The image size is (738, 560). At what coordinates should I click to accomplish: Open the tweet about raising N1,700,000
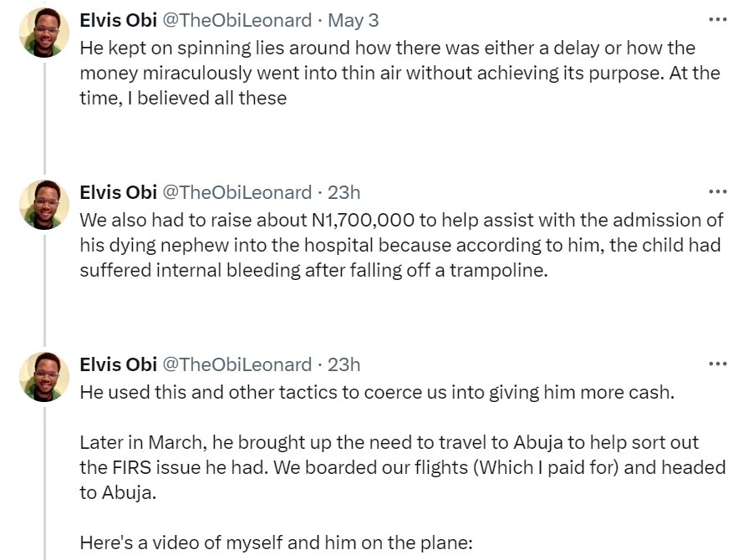pyautogui.click(x=393, y=246)
